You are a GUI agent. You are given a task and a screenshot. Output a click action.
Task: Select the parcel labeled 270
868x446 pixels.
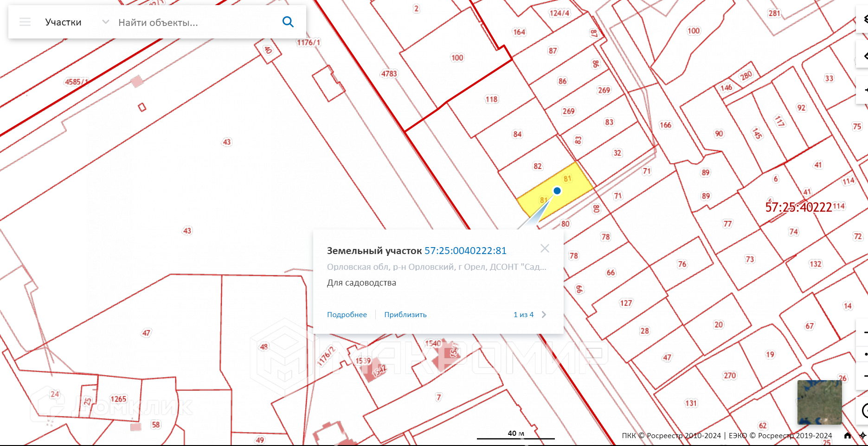[730, 376]
